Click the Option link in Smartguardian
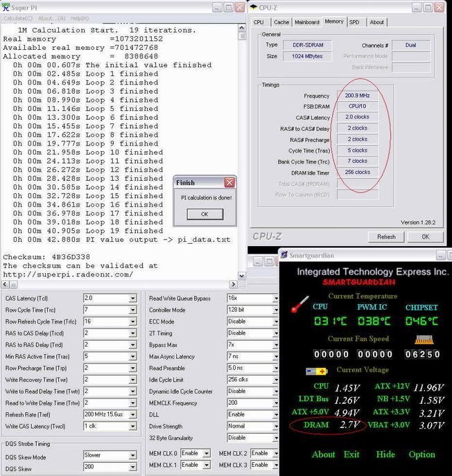 (x=421, y=455)
